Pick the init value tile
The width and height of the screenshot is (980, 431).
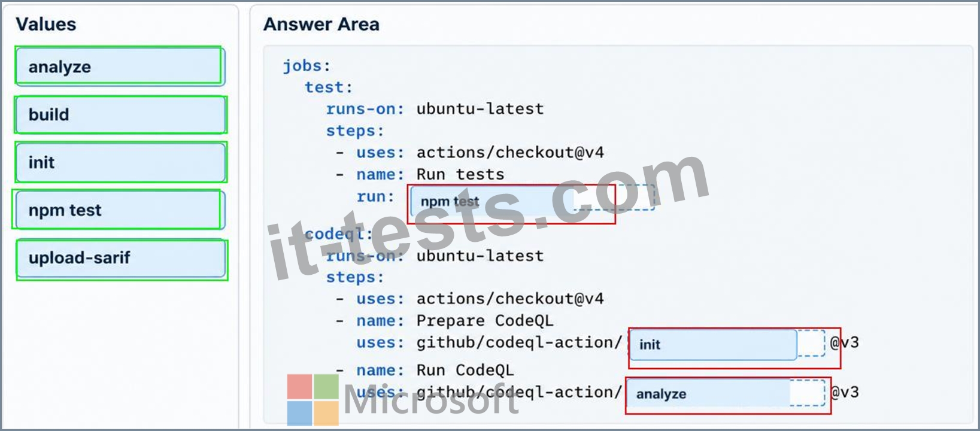pos(120,162)
